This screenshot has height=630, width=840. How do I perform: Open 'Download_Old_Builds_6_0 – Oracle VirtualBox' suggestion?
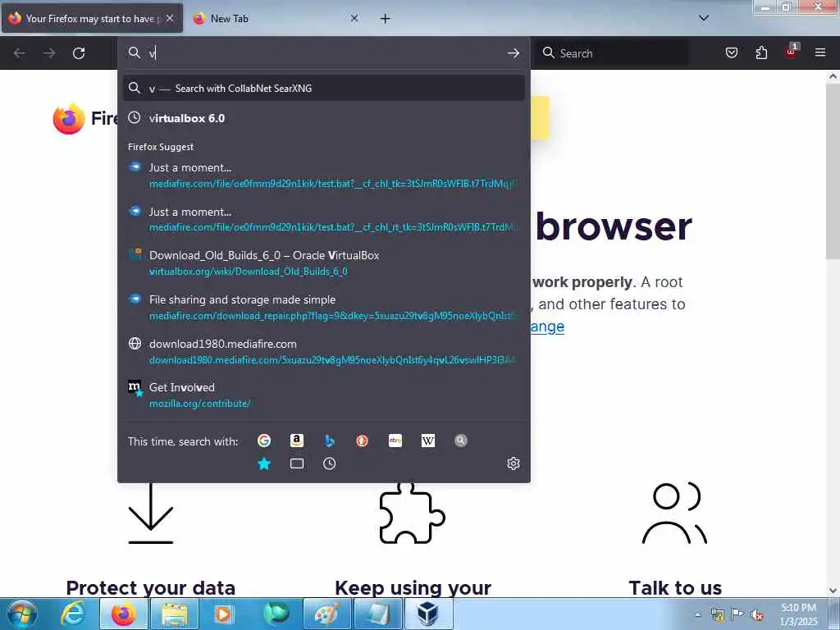click(x=323, y=263)
